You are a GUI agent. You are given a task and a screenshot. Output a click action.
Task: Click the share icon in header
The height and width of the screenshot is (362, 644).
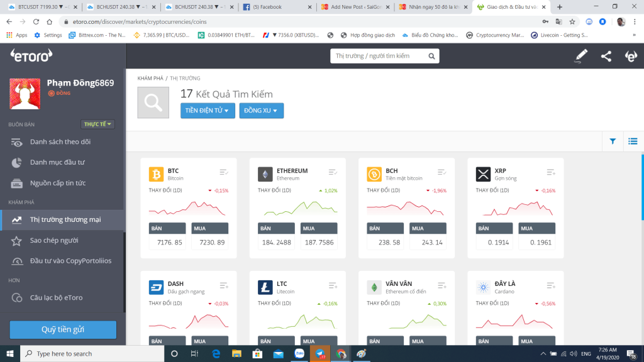606,57
